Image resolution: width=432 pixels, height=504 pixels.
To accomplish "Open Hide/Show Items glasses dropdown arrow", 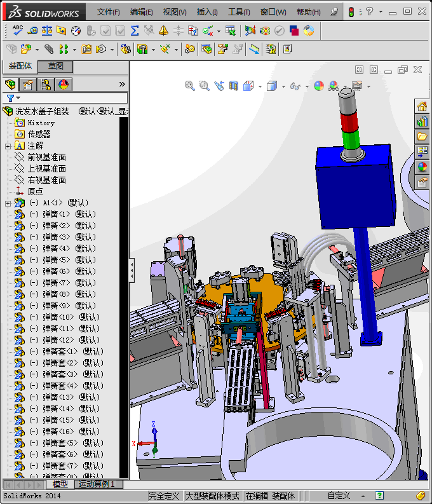I will coord(307,86).
